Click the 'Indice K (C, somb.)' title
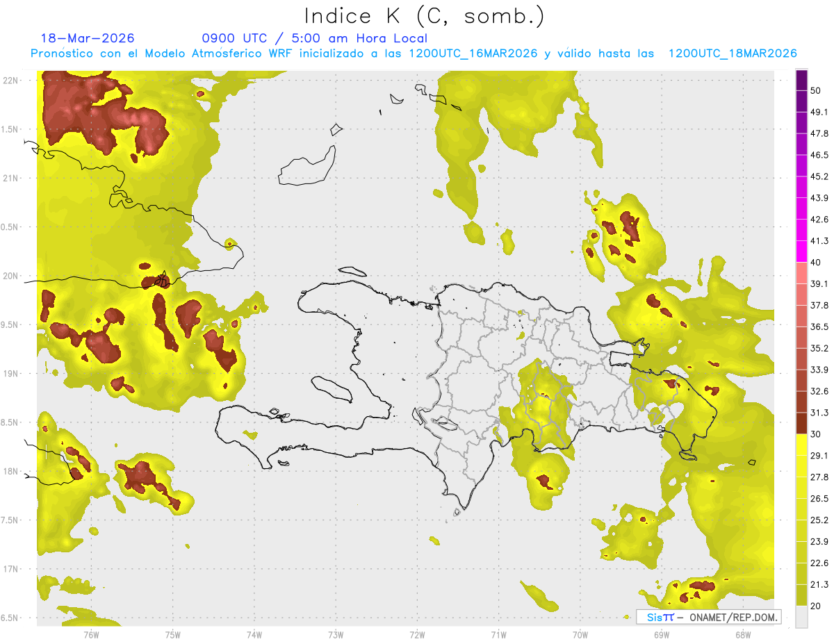 tap(424, 15)
